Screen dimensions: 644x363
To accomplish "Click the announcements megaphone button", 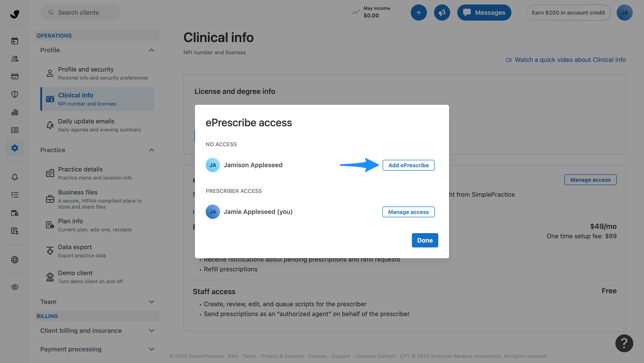I will tap(442, 13).
